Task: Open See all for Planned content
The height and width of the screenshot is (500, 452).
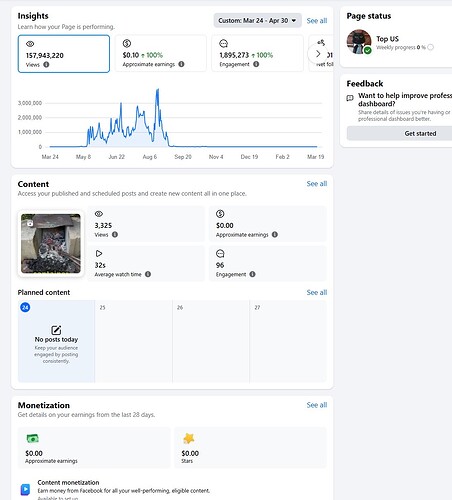Action: (x=317, y=292)
